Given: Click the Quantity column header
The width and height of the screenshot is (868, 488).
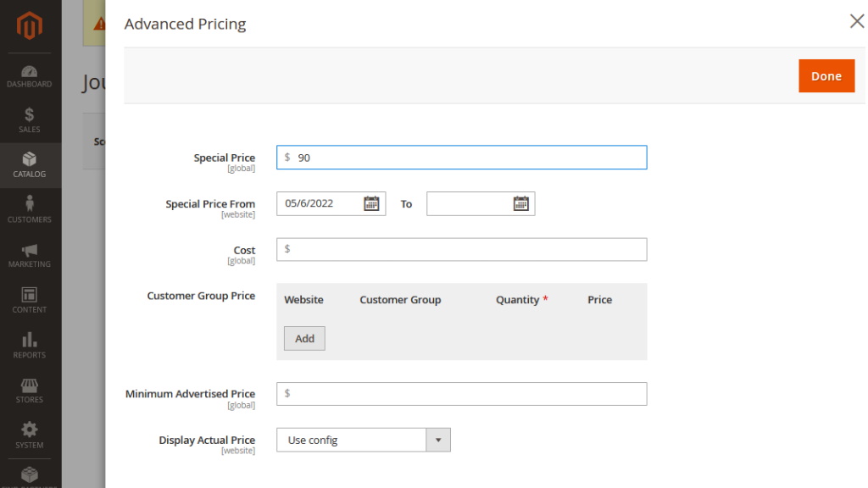Looking at the screenshot, I should click(517, 299).
